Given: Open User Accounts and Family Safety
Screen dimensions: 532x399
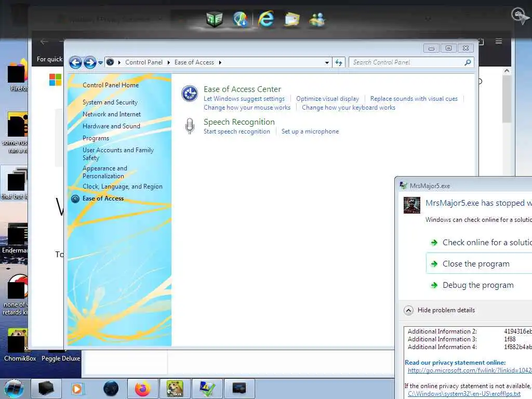Looking at the screenshot, I should tap(118, 154).
